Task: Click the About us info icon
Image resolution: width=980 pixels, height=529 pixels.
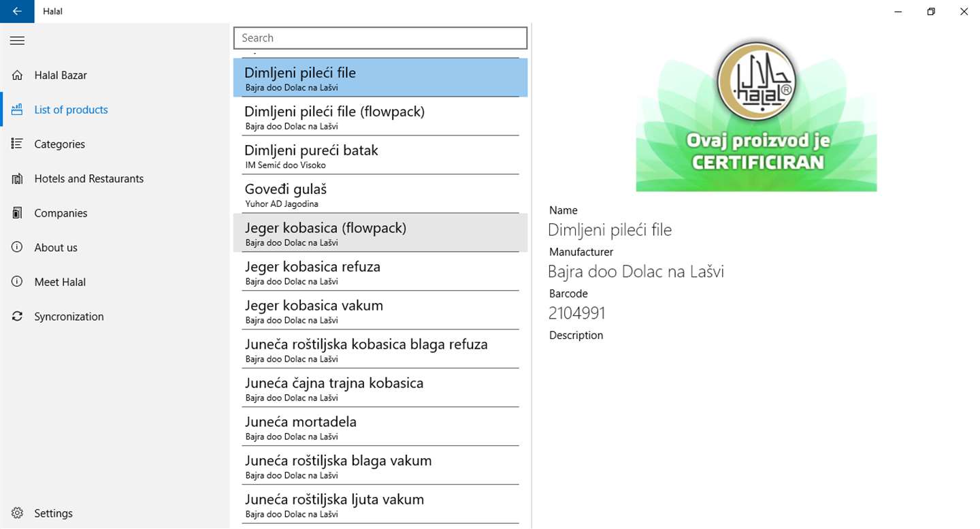Action: 18,247
